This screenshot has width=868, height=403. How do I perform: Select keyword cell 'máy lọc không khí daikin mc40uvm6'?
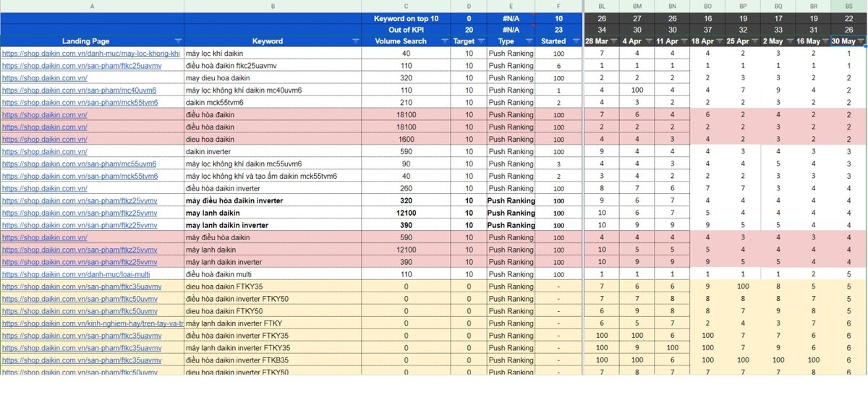coord(273,90)
